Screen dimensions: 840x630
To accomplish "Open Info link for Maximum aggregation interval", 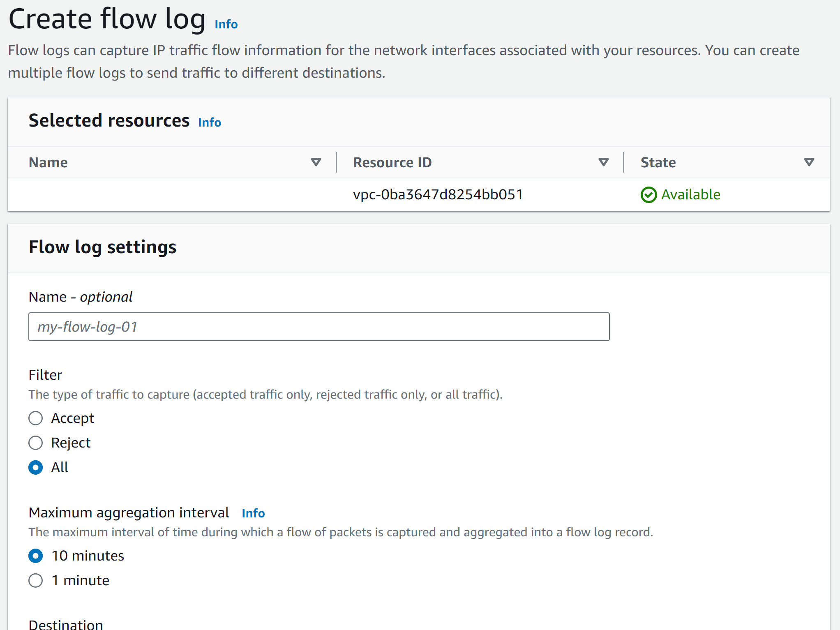I will (253, 513).
